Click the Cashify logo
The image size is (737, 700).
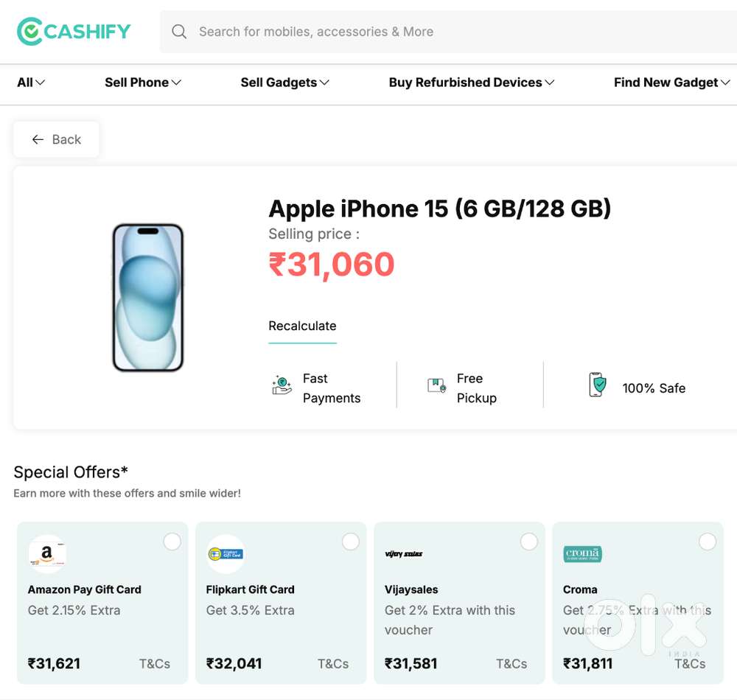click(x=74, y=32)
